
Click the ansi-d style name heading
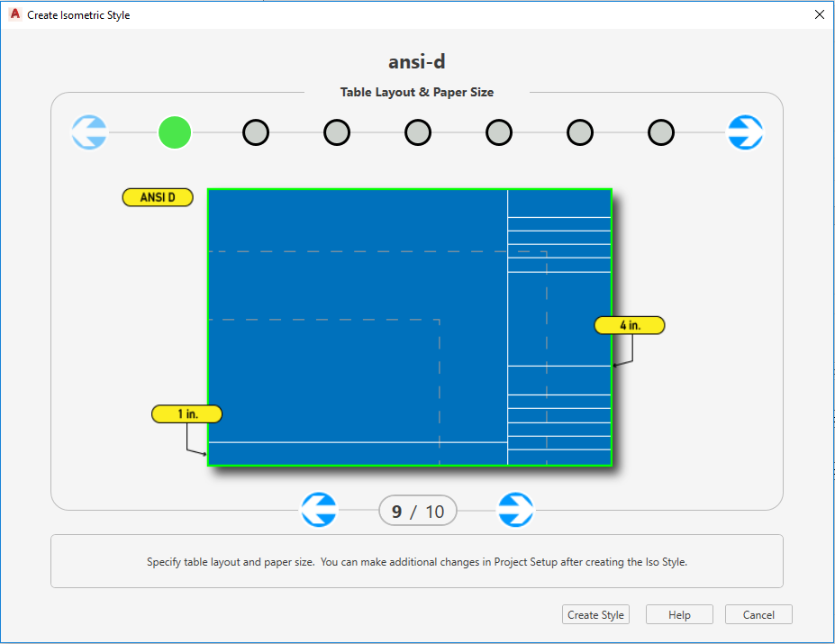click(417, 62)
